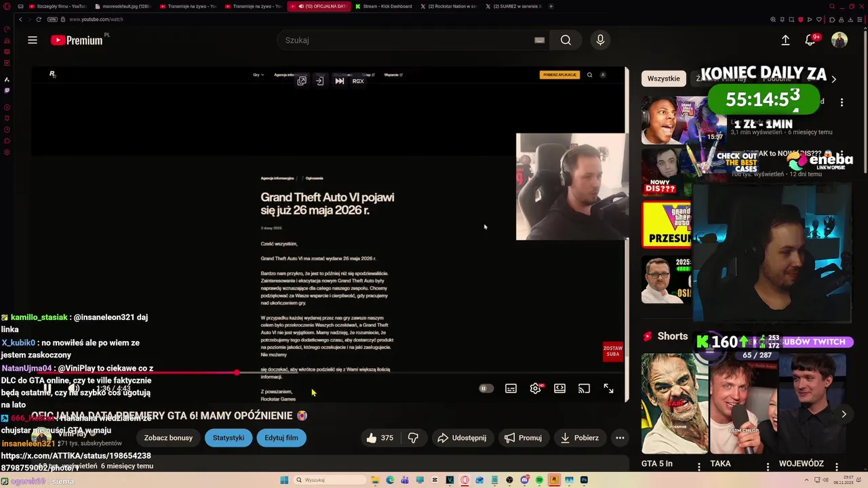Click the Statystyki button
The height and width of the screenshot is (488, 868).
pos(229,438)
